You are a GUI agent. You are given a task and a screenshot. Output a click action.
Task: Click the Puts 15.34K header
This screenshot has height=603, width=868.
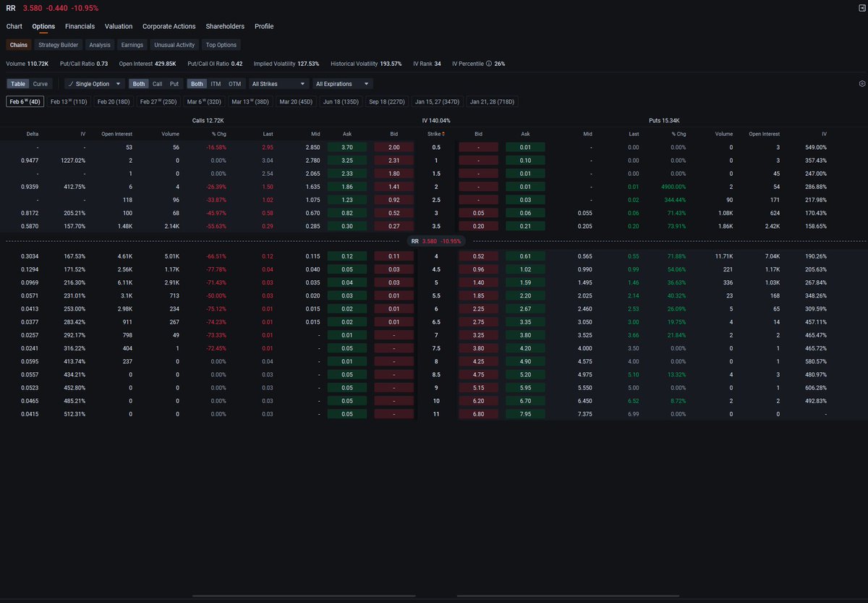pos(664,120)
